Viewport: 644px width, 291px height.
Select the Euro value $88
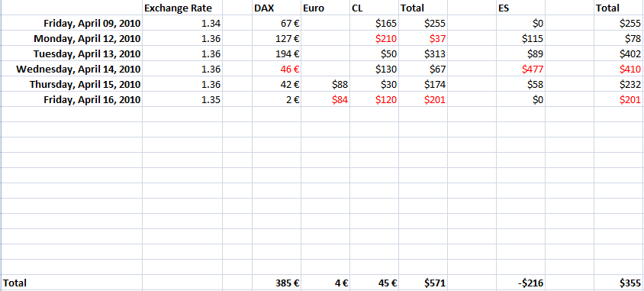pos(325,84)
